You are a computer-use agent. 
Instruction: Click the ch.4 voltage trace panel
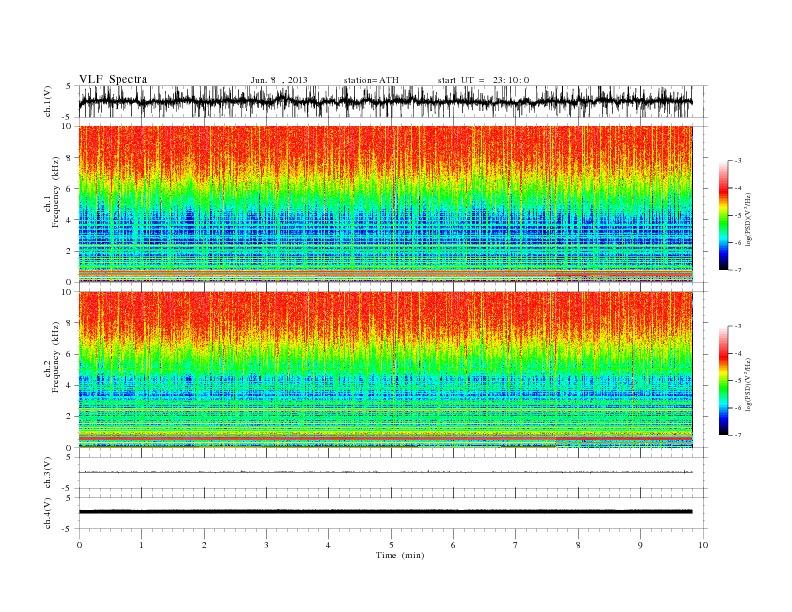click(x=393, y=513)
